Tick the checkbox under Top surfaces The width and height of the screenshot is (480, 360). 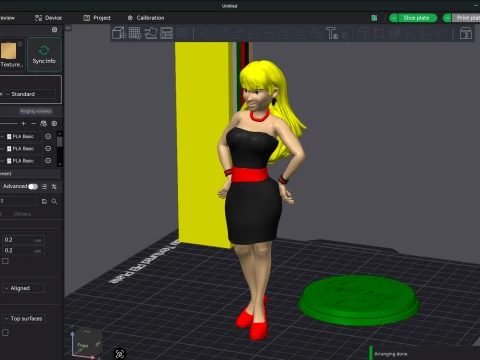pyautogui.click(x=5, y=332)
